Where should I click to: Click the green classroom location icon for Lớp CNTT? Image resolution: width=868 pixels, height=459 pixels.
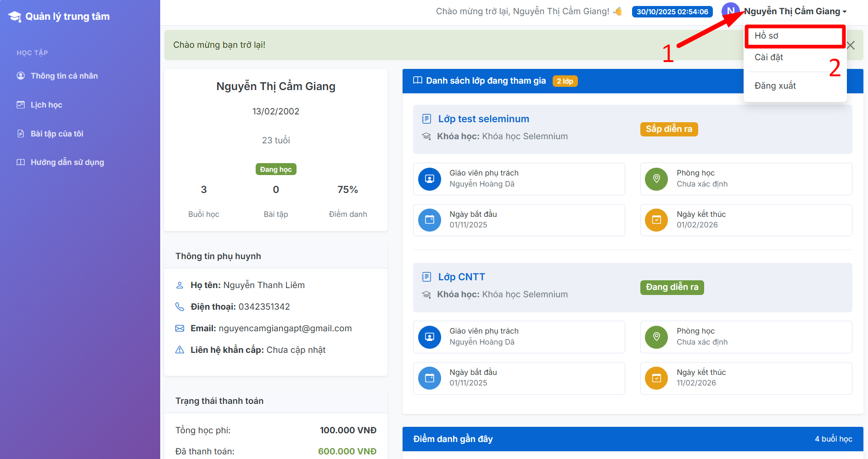(x=656, y=337)
